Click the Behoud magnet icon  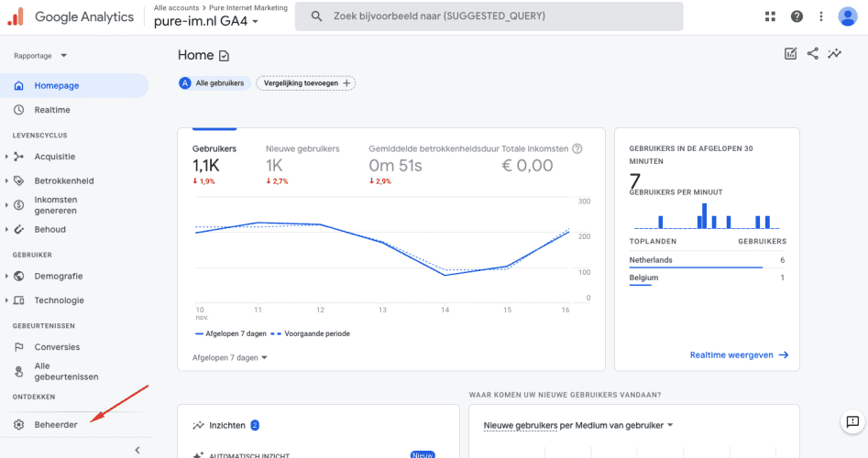19,230
